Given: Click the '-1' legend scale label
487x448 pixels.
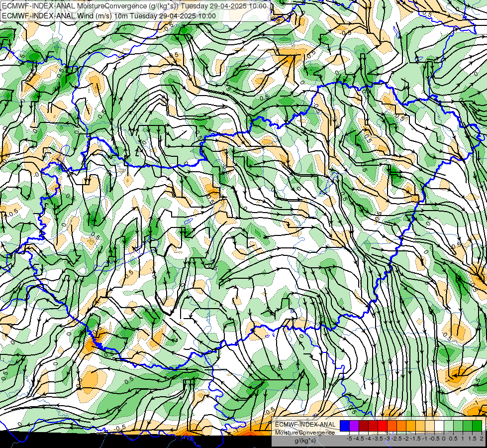Looking at the screenshot, I should [x=425, y=439].
